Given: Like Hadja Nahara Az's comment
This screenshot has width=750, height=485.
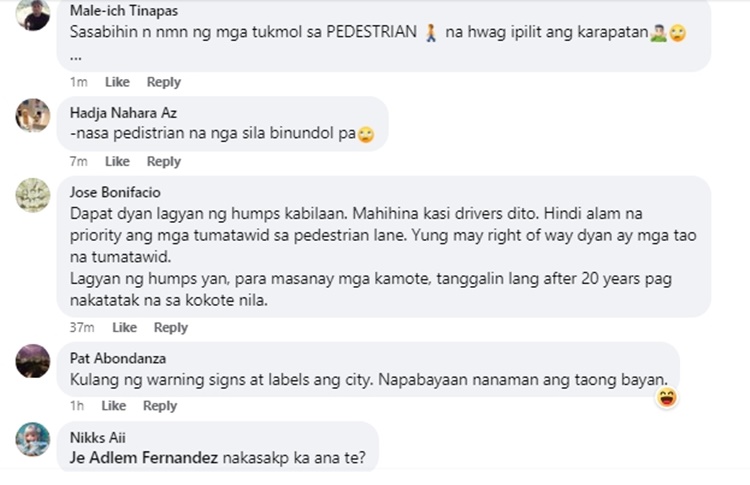Looking at the screenshot, I should tap(117, 162).
